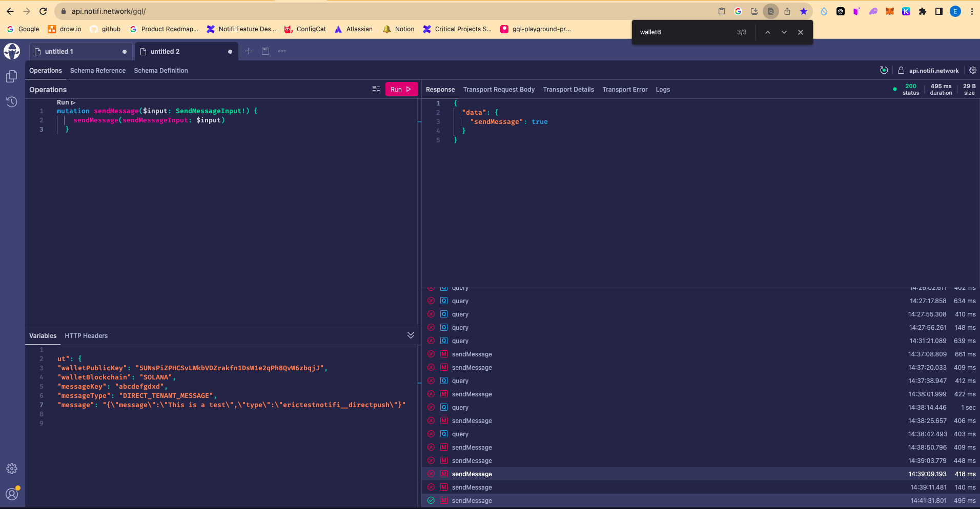Click the documents collection icon in left sidebar

[12, 76]
